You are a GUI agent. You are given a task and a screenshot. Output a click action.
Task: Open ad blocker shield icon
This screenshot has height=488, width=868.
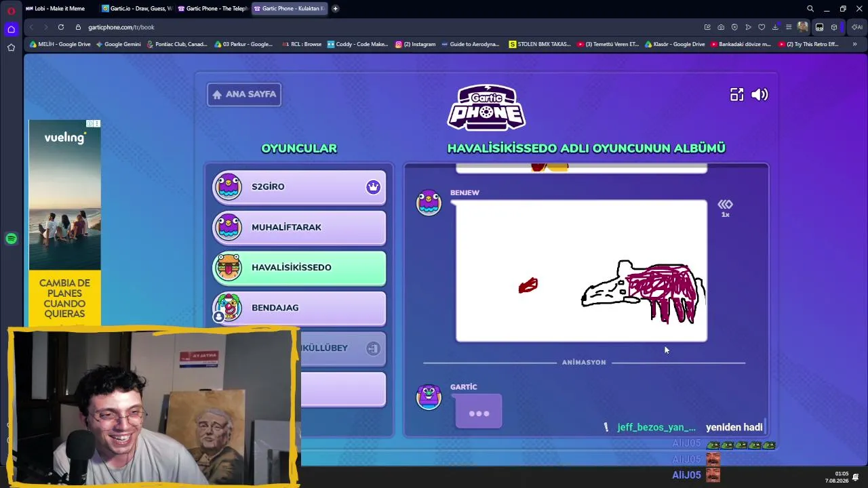coord(734,27)
